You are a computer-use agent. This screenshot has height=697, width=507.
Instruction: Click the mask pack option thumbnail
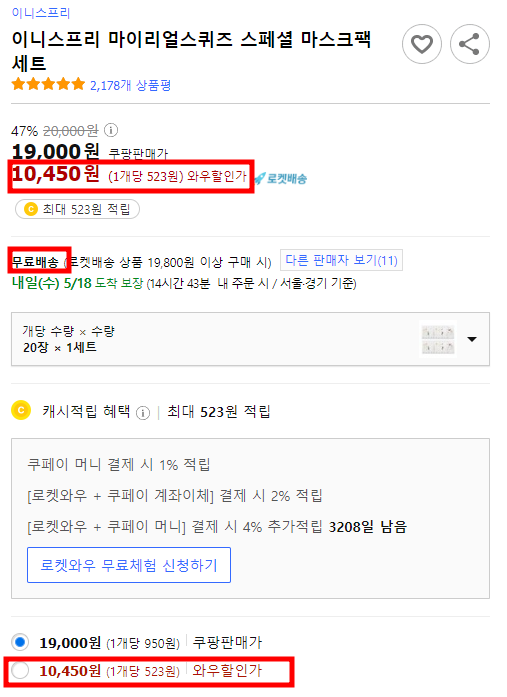(x=438, y=339)
